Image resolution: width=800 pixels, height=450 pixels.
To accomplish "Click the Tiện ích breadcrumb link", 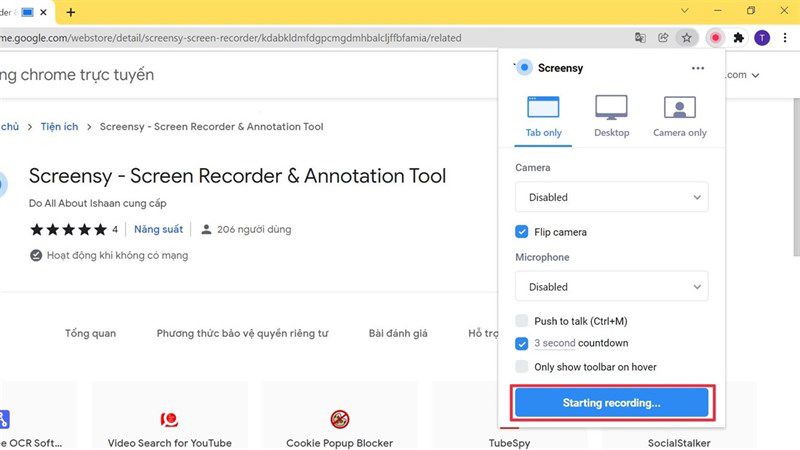I will (60, 127).
